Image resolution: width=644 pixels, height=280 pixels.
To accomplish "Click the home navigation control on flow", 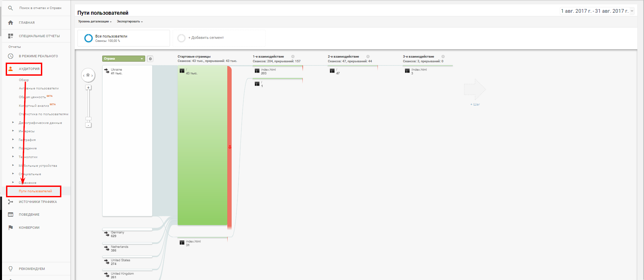I will 88,75.
